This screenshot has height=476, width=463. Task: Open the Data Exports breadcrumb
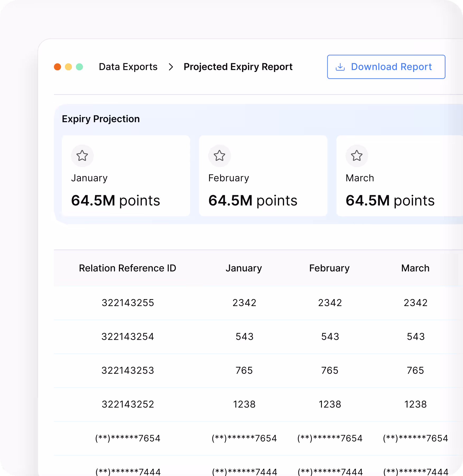(128, 67)
